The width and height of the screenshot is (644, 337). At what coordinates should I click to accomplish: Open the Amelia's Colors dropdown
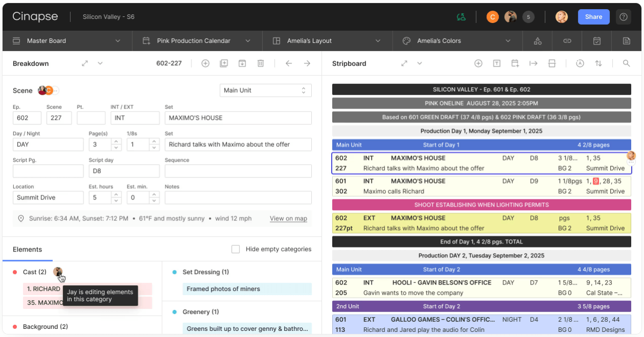(x=457, y=41)
